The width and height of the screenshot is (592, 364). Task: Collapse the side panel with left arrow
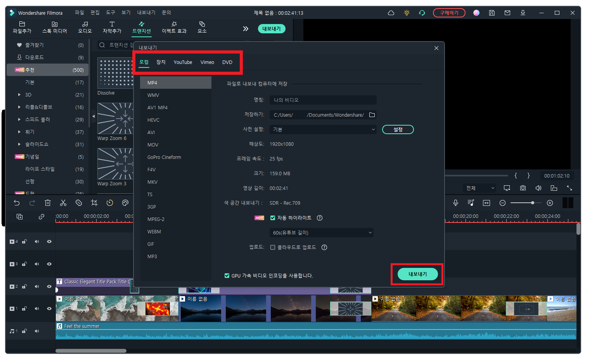[93, 116]
